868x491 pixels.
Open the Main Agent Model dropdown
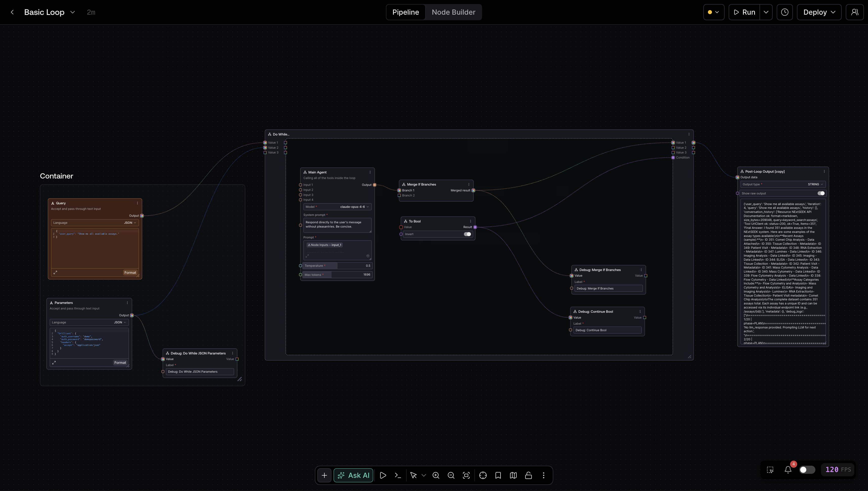(337, 207)
